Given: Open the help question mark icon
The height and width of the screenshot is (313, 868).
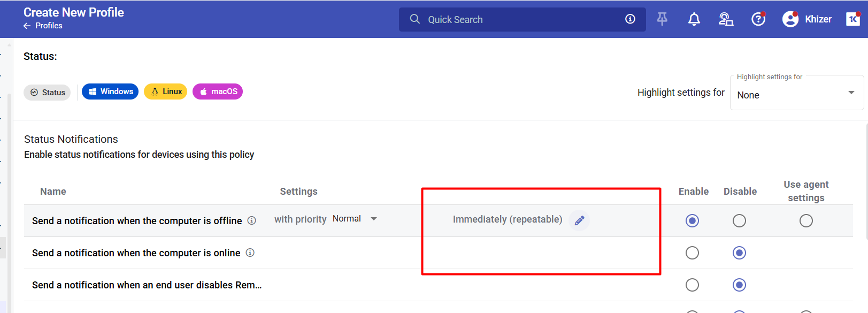Looking at the screenshot, I should [758, 19].
